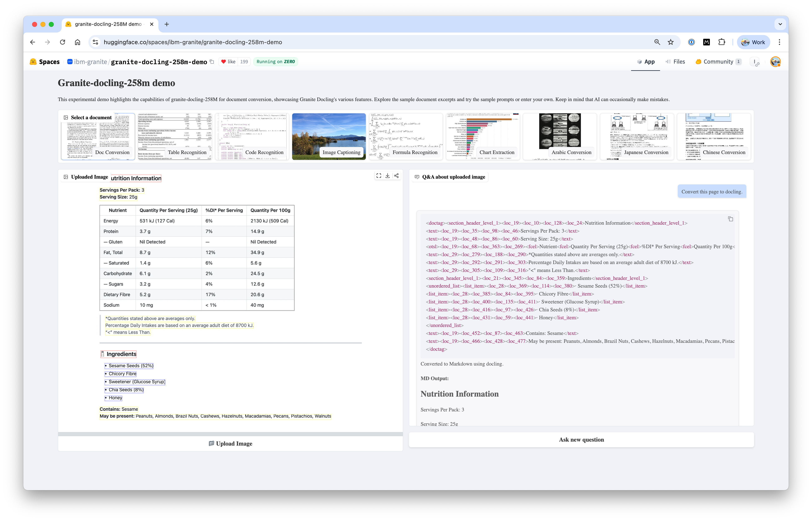Bookmark page with the star icon
The height and width of the screenshot is (521, 812).
(x=670, y=42)
